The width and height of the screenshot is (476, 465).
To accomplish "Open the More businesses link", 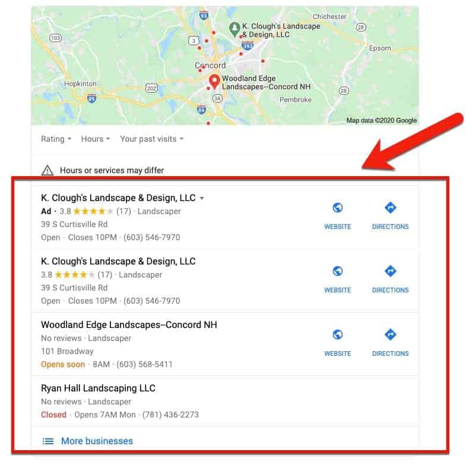I will point(97,441).
